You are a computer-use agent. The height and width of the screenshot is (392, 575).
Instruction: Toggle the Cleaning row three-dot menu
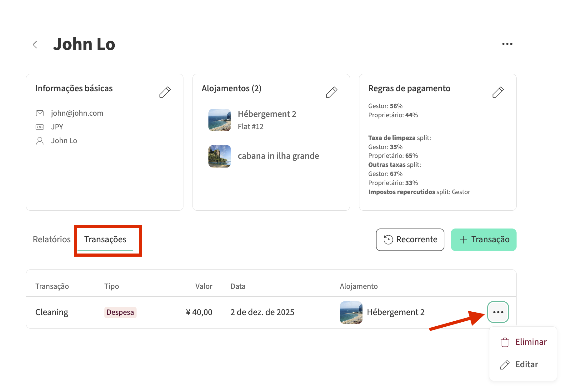click(498, 312)
